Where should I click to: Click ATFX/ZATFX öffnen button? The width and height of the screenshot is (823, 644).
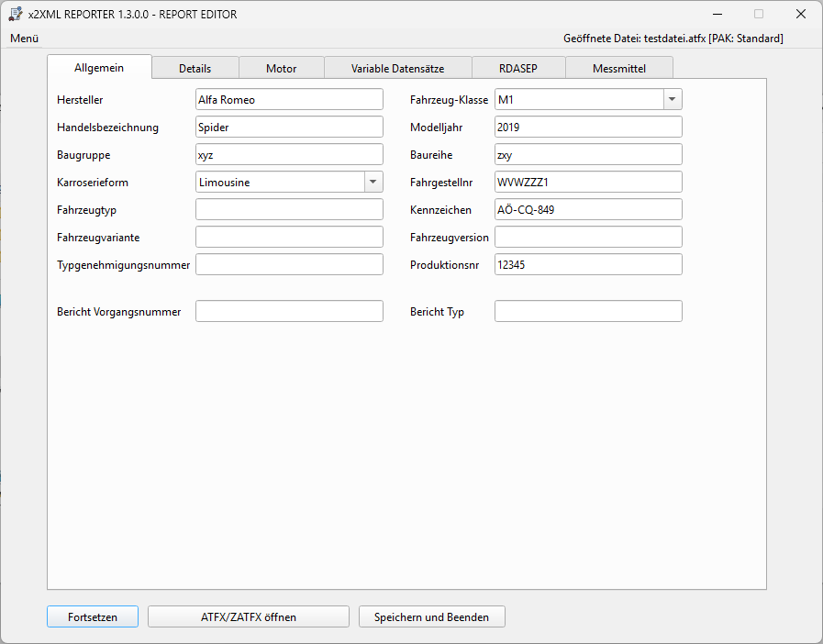coord(248,617)
